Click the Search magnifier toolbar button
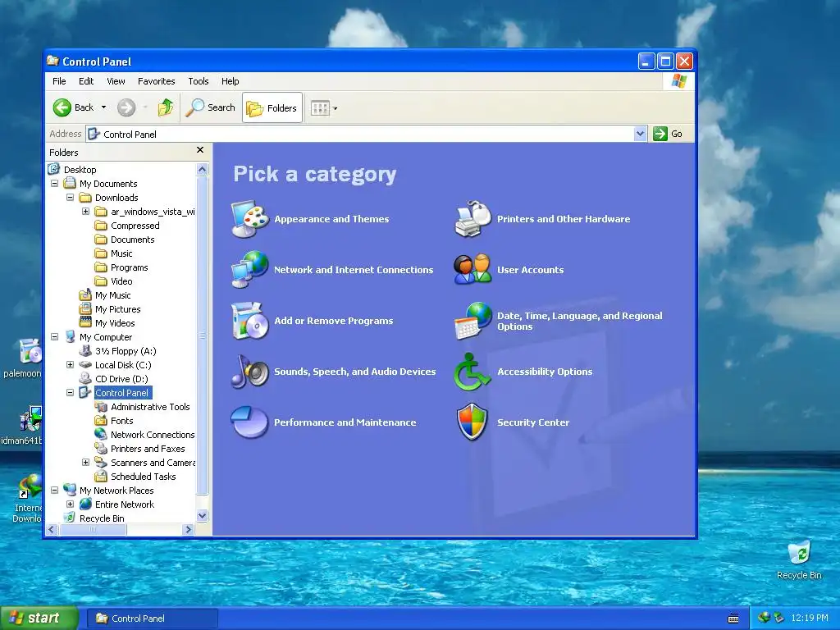The height and width of the screenshot is (630, 840). click(x=211, y=107)
